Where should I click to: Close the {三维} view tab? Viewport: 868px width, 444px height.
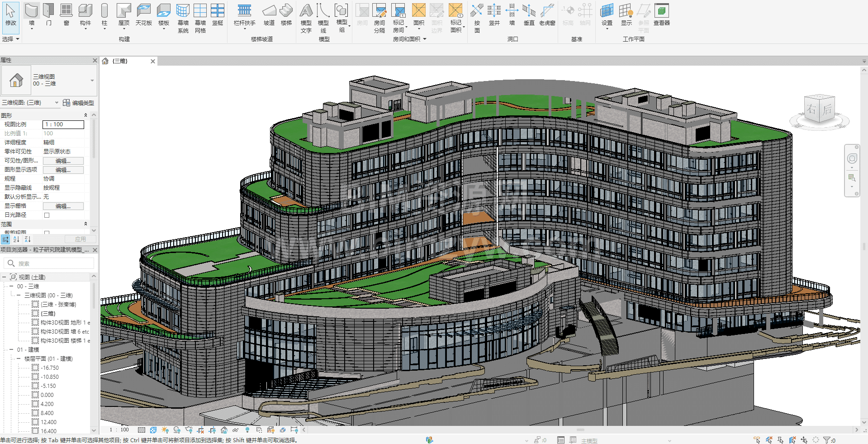(x=153, y=61)
